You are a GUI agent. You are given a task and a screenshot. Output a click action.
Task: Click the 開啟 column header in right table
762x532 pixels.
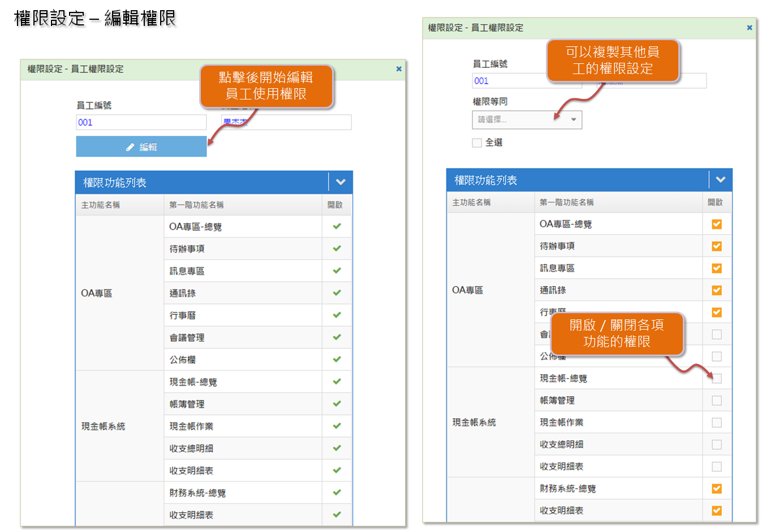715,202
